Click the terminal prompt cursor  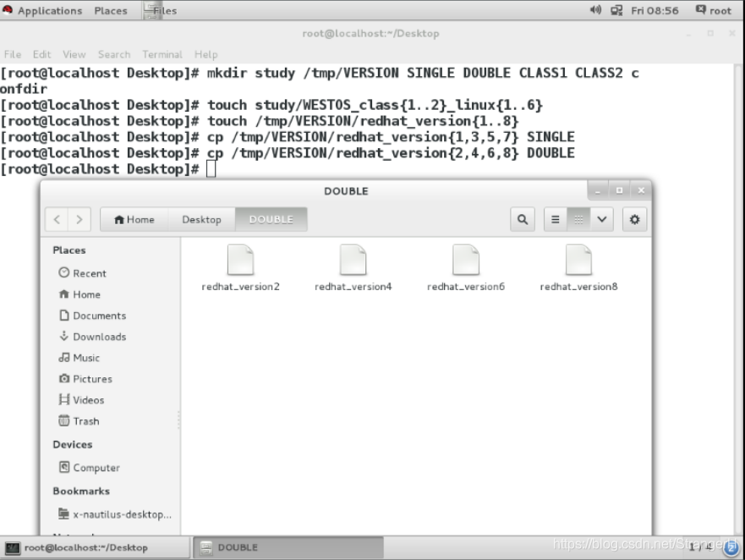pos(211,168)
